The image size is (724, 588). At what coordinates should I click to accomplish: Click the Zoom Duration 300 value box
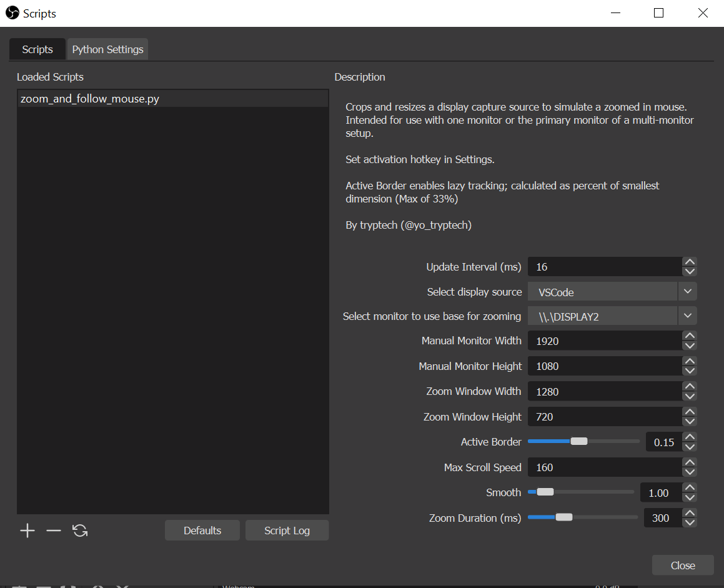point(663,518)
